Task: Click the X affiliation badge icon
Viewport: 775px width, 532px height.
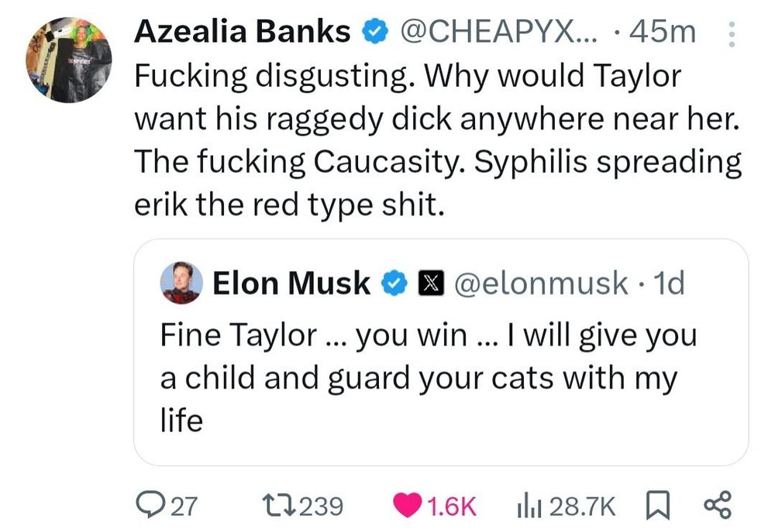Action: (429, 283)
